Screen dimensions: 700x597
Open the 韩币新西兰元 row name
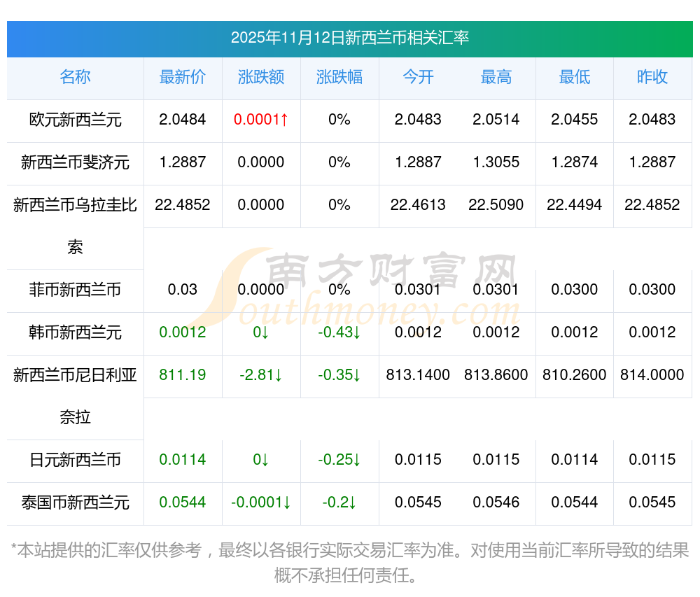point(75,332)
